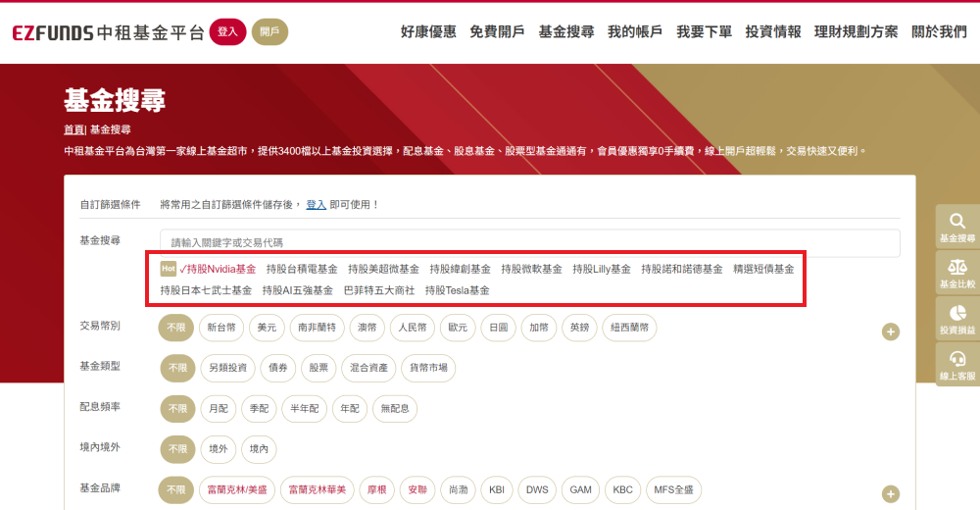
Task: Filter currency by 加幣
Action: pyautogui.click(x=539, y=328)
